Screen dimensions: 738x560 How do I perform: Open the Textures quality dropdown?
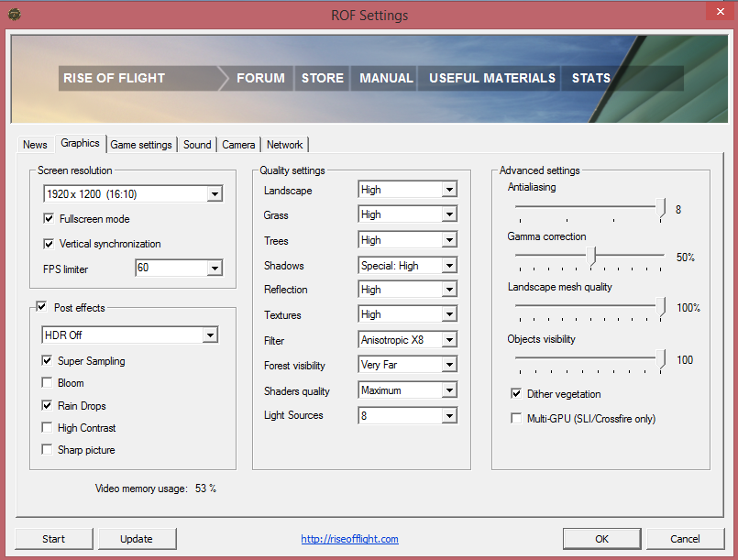click(408, 314)
